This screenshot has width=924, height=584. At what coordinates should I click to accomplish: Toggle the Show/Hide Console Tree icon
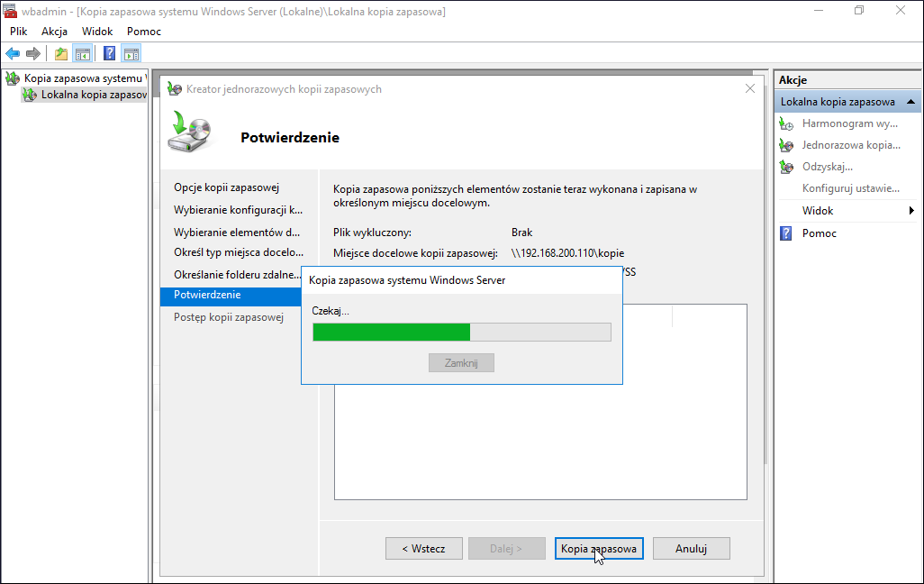pyautogui.click(x=83, y=54)
